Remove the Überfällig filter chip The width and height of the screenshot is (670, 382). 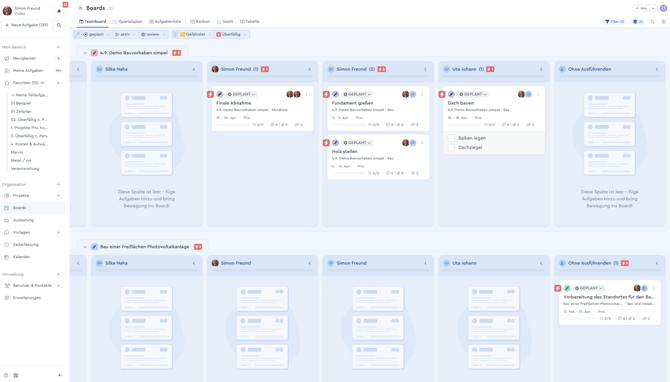coord(245,35)
